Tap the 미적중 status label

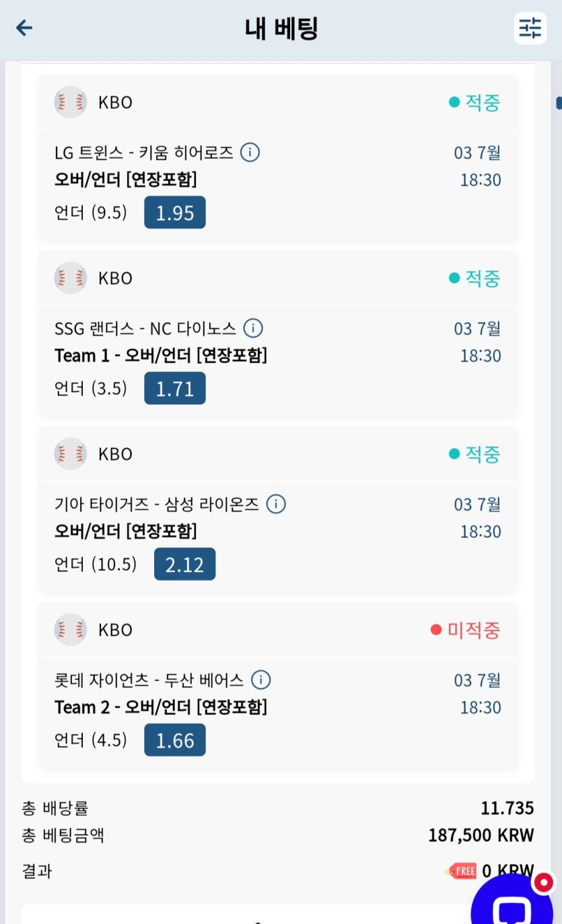[x=466, y=630]
